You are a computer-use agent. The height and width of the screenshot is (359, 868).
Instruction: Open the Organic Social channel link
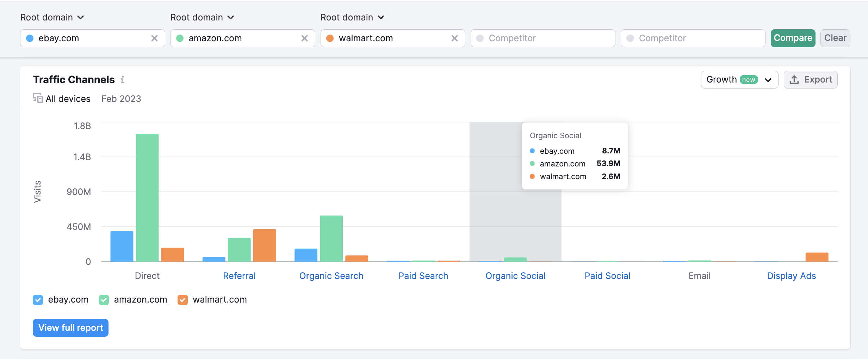(515, 276)
